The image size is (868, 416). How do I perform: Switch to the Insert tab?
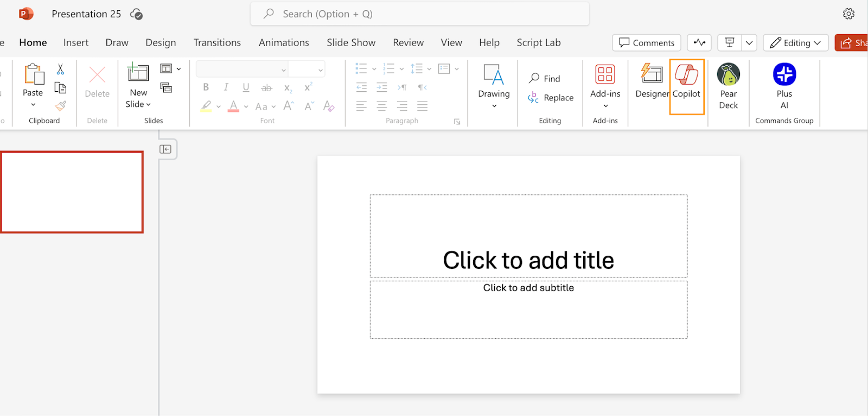76,42
